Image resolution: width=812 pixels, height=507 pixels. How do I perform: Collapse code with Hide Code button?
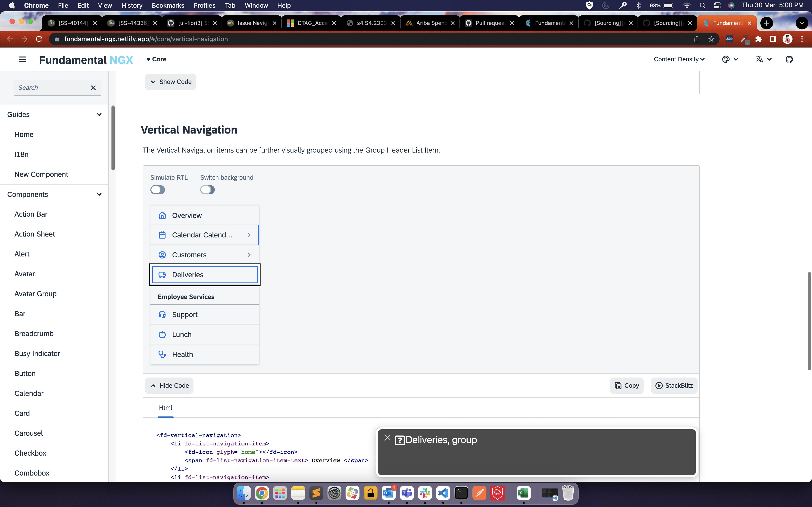tap(169, 386)
